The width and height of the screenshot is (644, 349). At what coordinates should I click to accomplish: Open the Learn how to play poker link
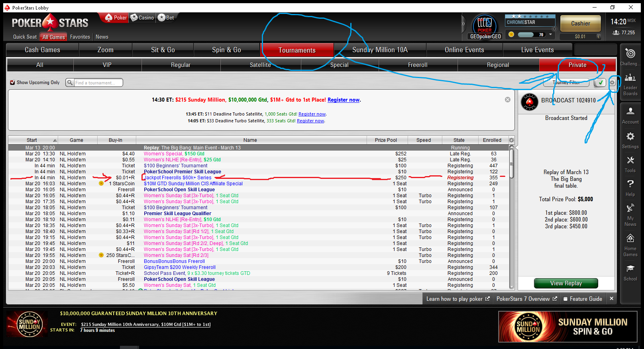458,299
